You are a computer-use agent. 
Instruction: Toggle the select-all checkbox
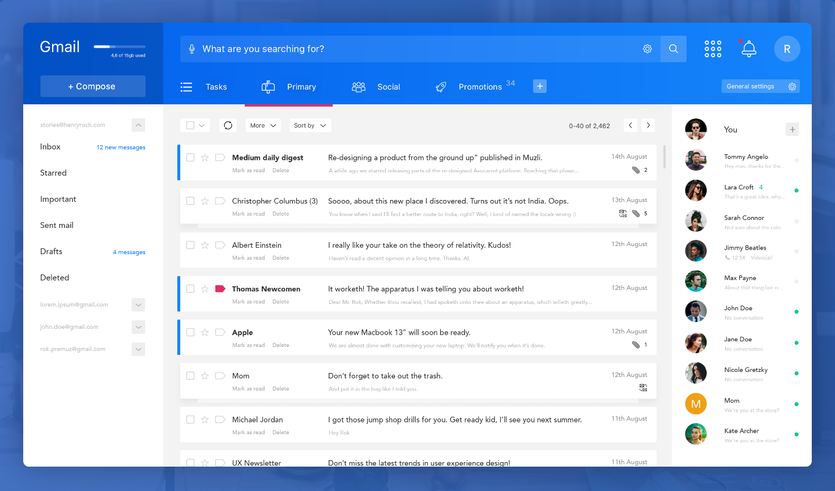[x=190, y=125]
